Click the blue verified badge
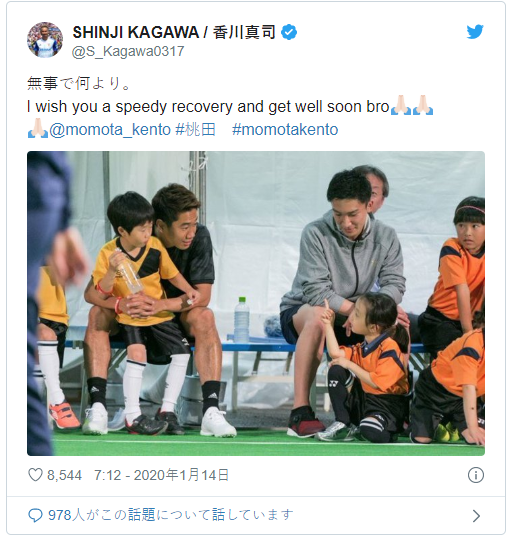 [289, 32]
